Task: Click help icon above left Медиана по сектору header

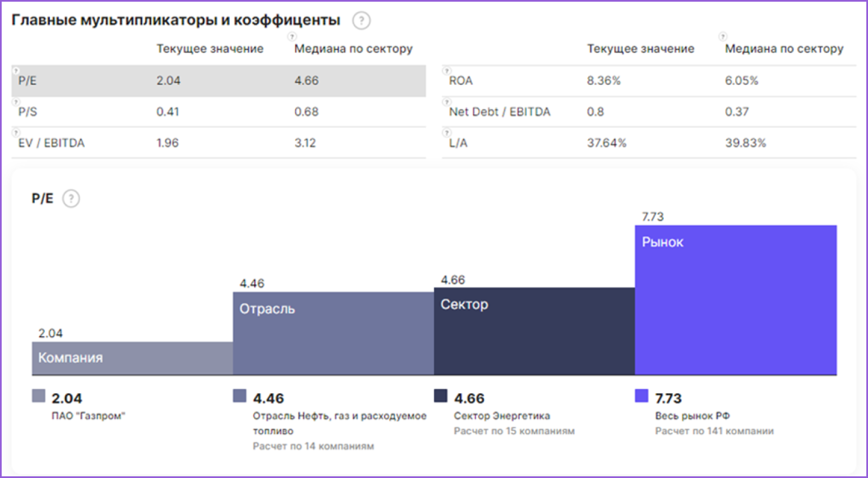Action: pos(292,36)
